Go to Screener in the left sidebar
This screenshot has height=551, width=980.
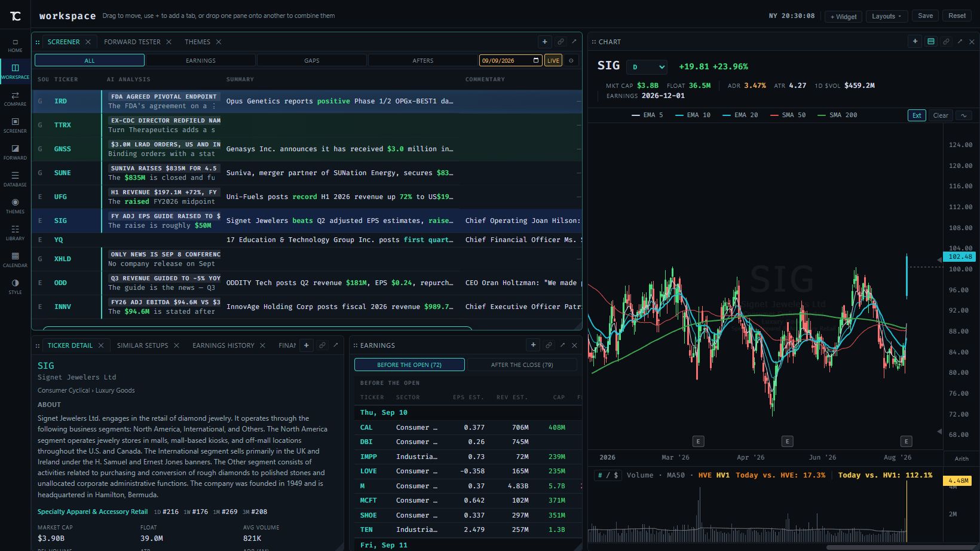pos(15,126)
